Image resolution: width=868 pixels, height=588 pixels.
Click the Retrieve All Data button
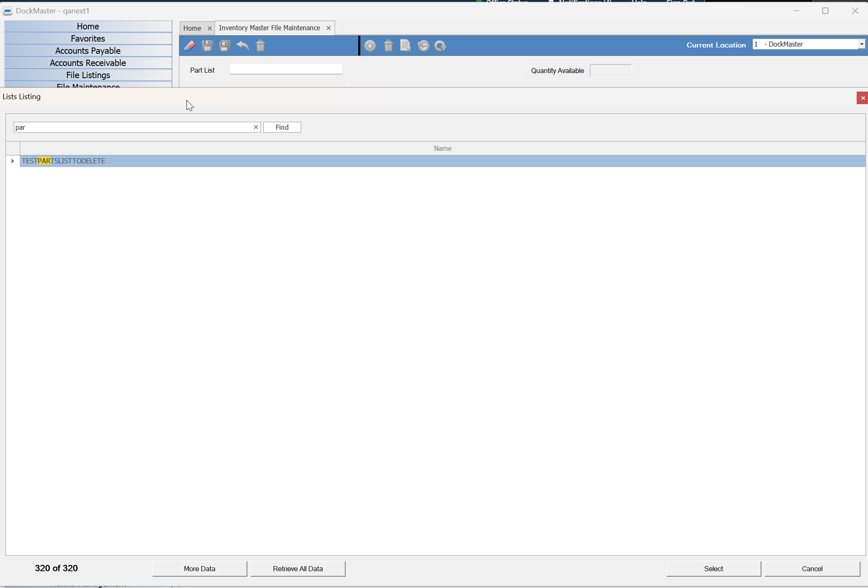point(298,568)
